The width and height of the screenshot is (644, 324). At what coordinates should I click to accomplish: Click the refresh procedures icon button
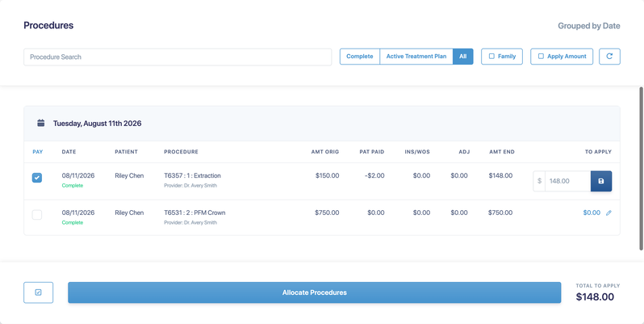click(x=609, y=57)
